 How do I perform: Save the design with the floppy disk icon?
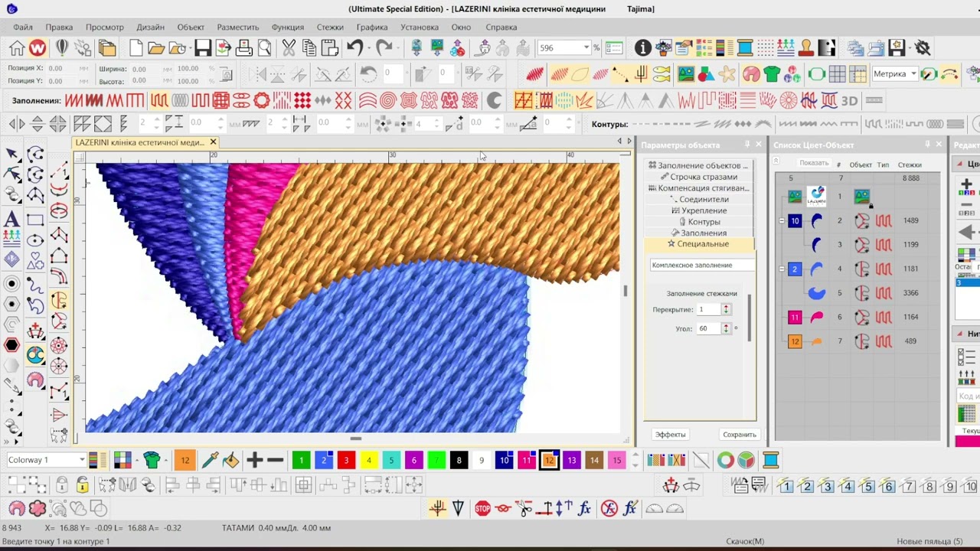point(203,48)
